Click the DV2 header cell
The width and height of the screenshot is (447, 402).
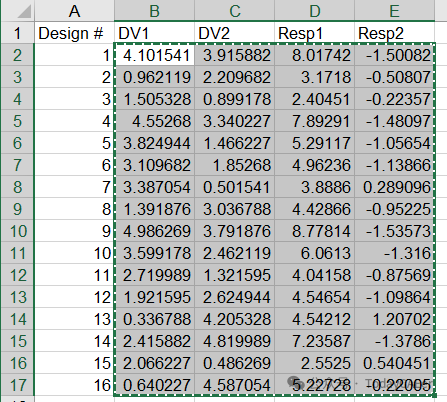tap(235, 33)
